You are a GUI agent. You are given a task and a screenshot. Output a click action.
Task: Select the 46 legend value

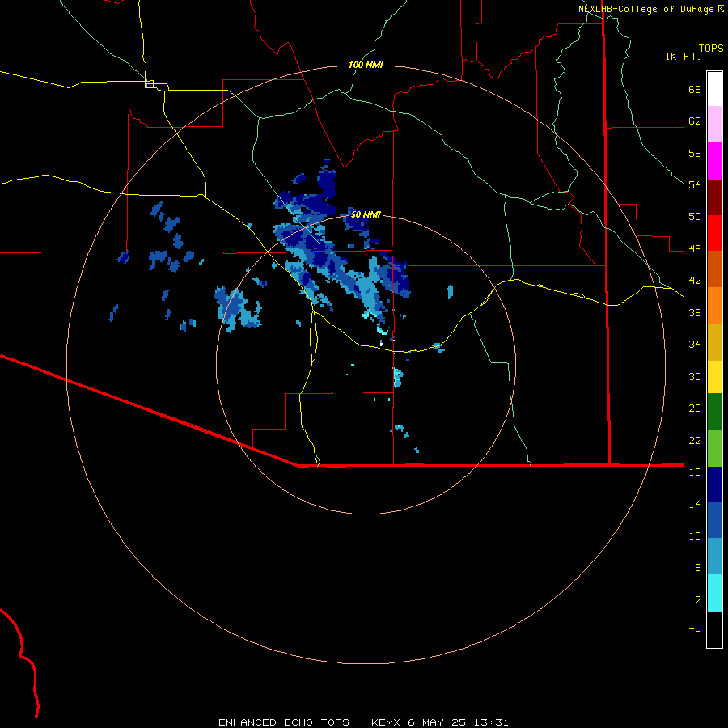(x=695, y=249)
